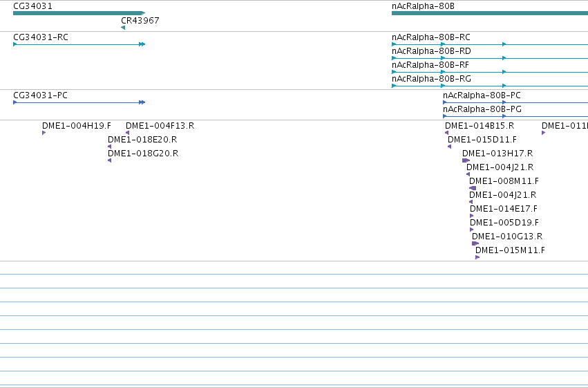Open the CG34031-PC protein label

click(40, 95)
